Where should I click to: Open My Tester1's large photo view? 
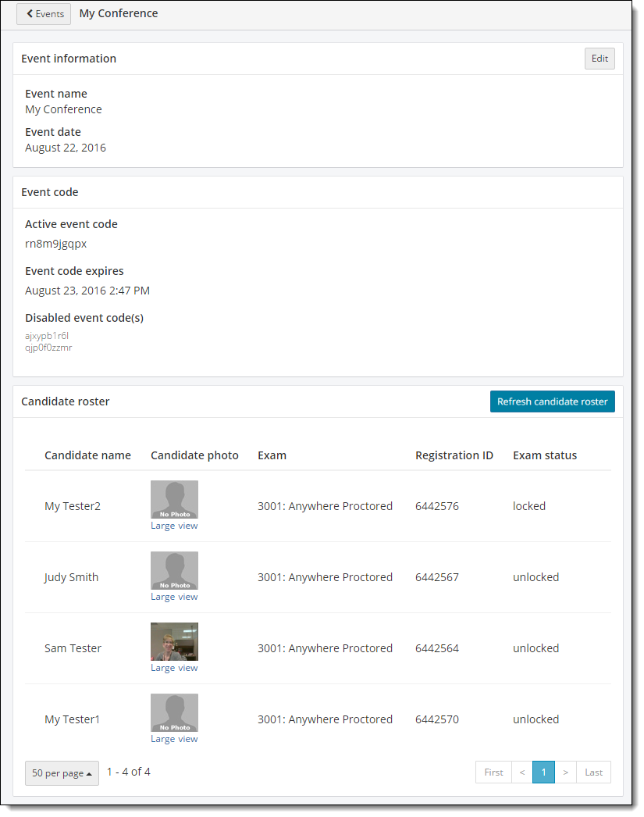[174, 739]
